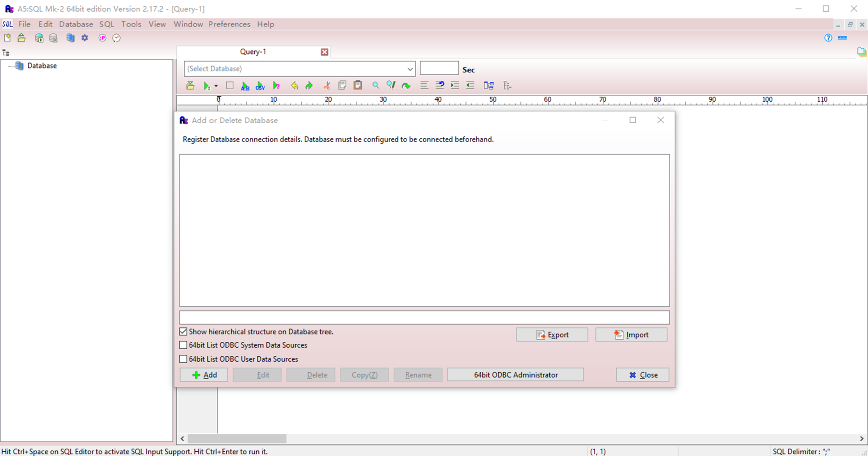Click the format SQL lines icon
This screenshot has width=868, height=456.
point(424,85)
